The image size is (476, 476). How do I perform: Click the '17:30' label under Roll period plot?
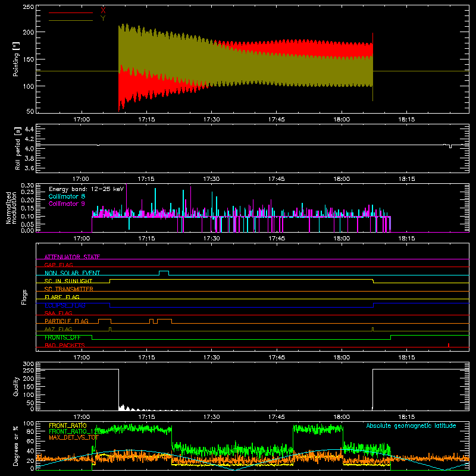pos(211,179)
